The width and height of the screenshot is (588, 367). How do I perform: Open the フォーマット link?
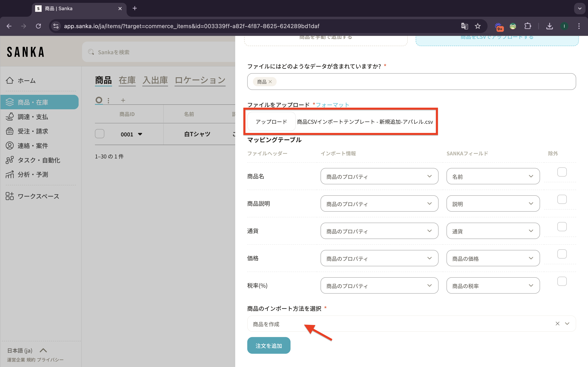pos(332,105)
